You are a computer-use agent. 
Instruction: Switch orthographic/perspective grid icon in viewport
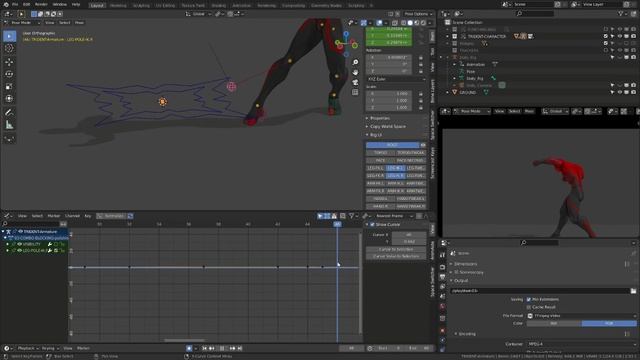pos(356,93)
